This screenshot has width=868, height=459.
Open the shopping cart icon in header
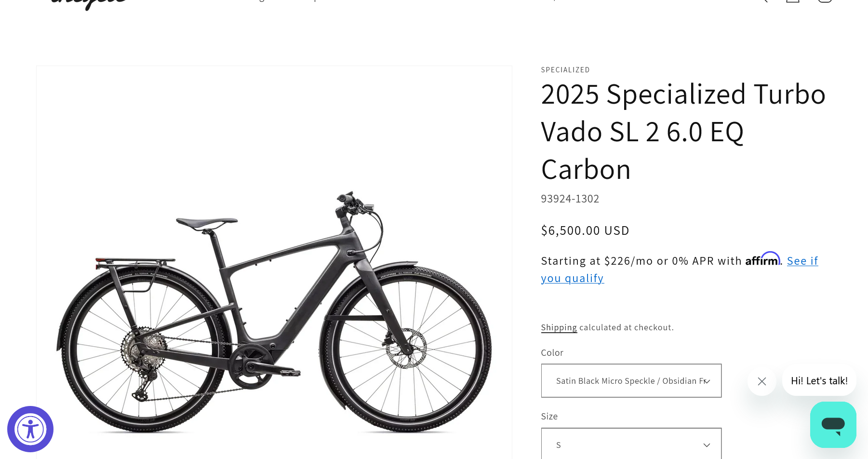tap(825, 1)
